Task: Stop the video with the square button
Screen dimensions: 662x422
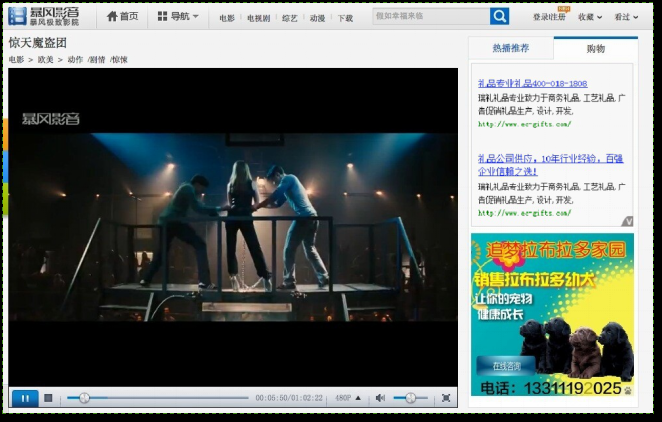Action: point(48,398)
